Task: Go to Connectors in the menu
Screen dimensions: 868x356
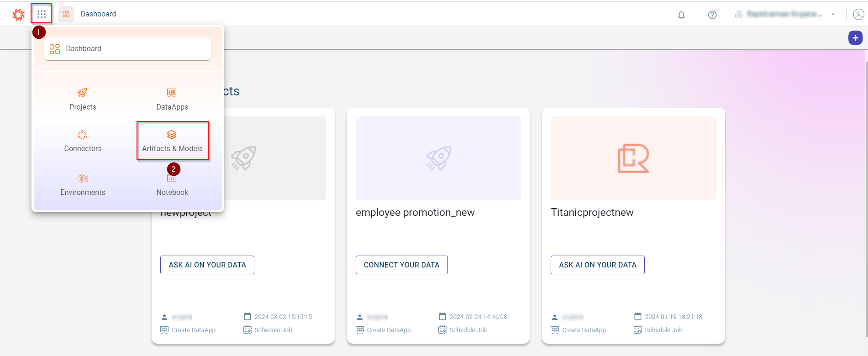Action: pyautogui.click(x=83, y=141)
